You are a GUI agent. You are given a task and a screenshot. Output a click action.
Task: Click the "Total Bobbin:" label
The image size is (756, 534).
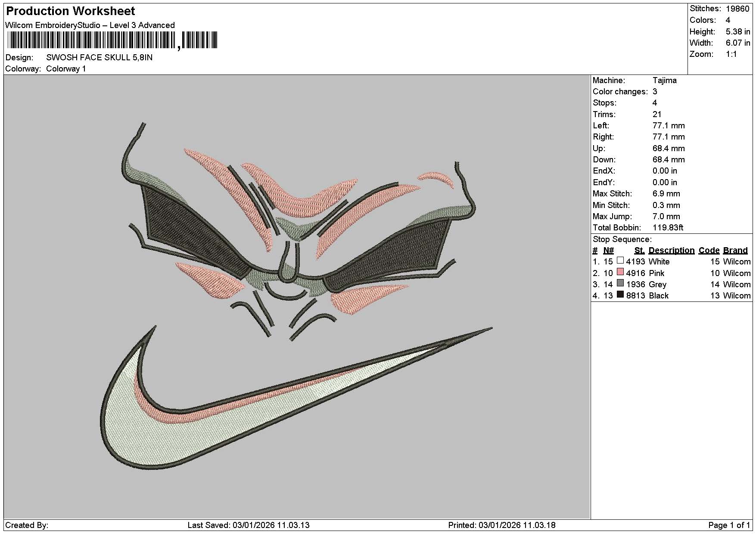tap(617, 227)
